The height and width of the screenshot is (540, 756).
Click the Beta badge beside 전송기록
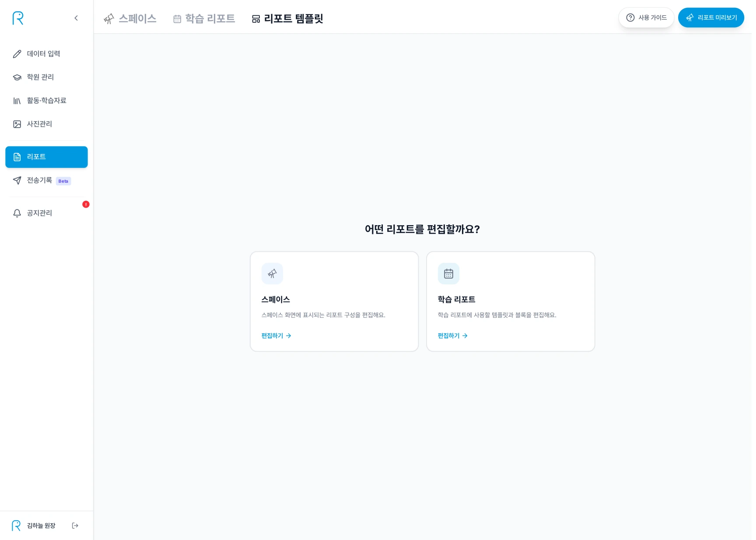tap(63, 181)
